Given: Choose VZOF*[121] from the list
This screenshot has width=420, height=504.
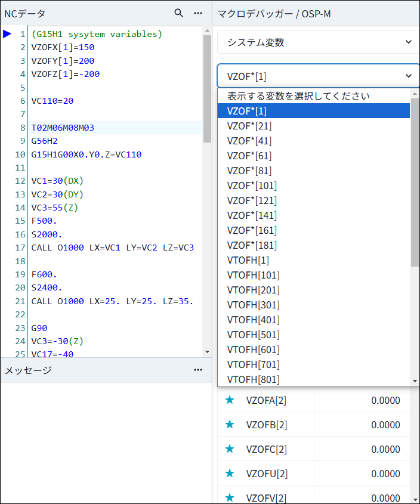Looking at the screenshot, I should click(x=314, y=200).
